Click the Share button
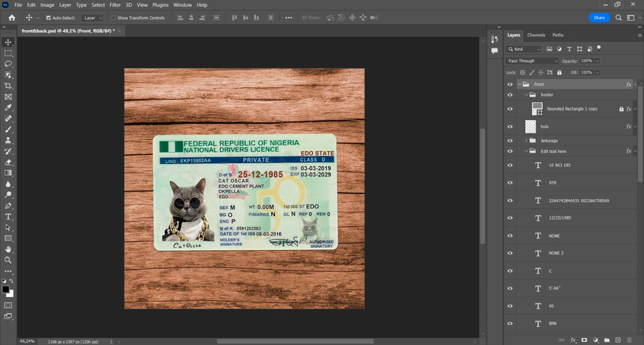The height and width of the screenshot is (345, 644). pyautogui.click(x=599, y=18)
